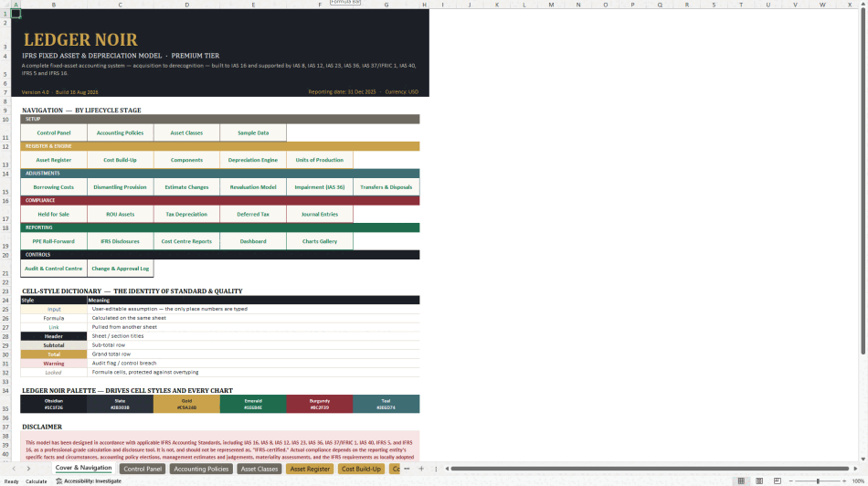Zoom out with the minus icon
Image resolution: width=868 pixels, height=486 pixels.
tap(790, 481)
